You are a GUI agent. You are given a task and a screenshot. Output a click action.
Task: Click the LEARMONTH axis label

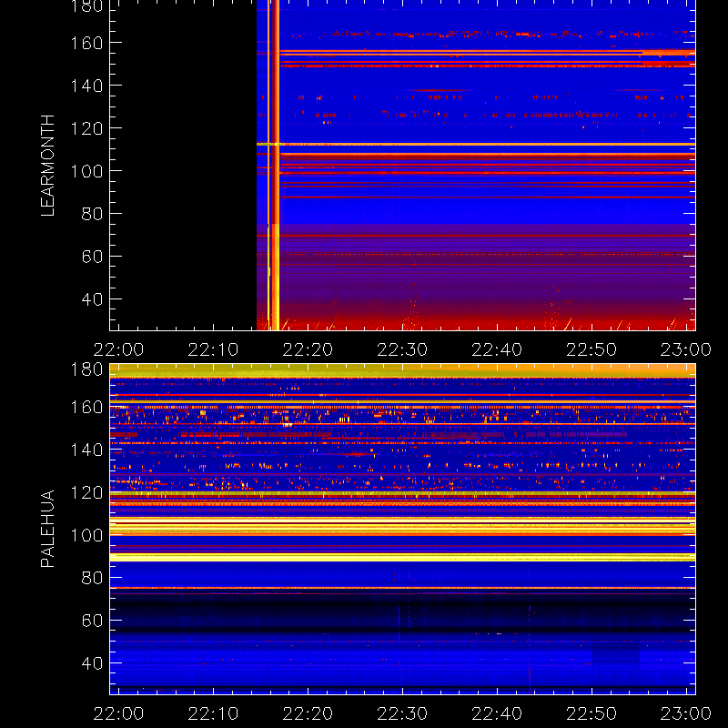point(48,166)
